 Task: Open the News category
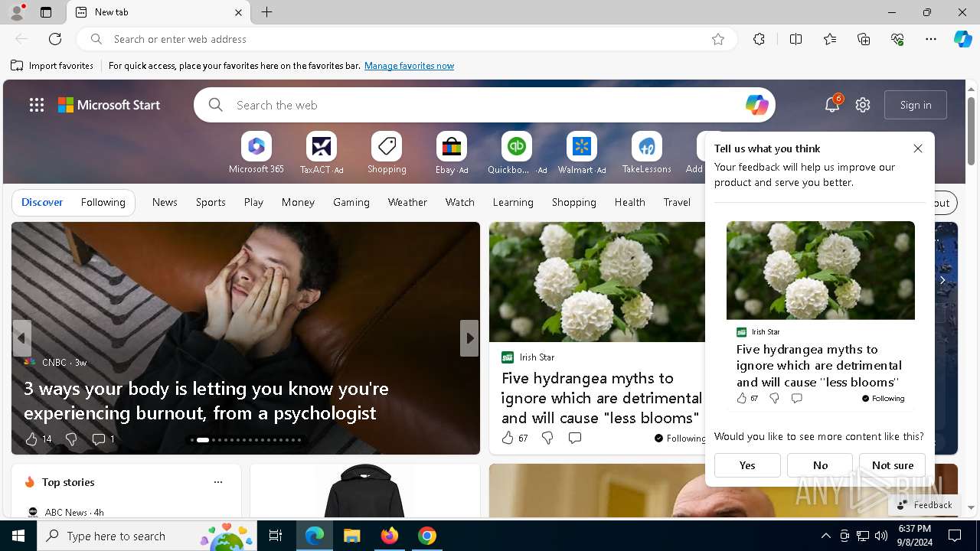point(165,202)
